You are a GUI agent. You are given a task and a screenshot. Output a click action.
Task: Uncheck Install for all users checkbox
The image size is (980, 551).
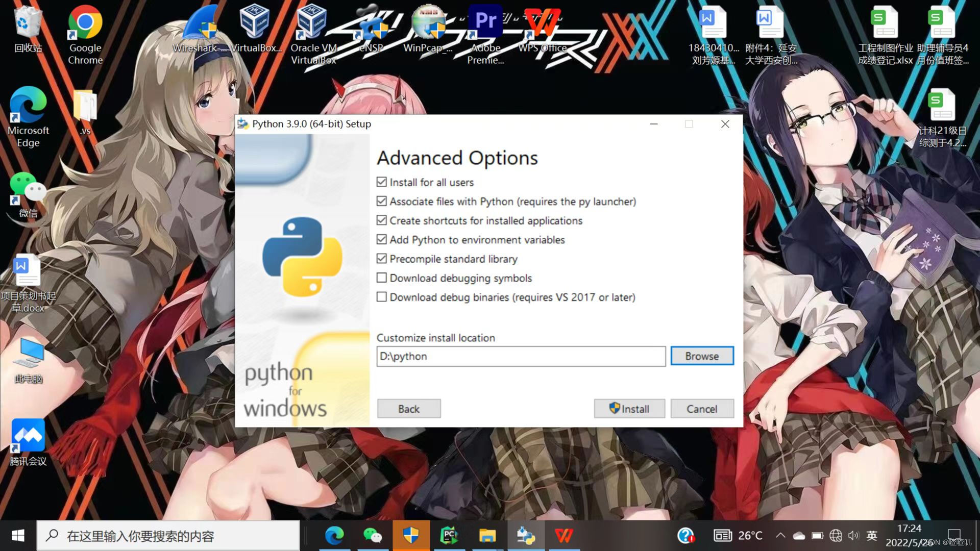[x=381, y=182]
